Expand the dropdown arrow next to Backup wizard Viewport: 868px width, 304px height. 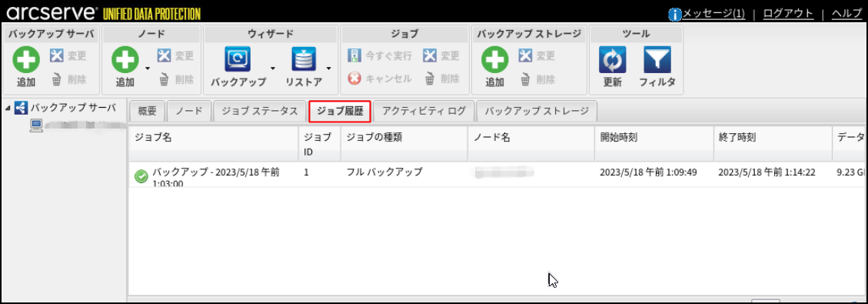tap(273, 68)
